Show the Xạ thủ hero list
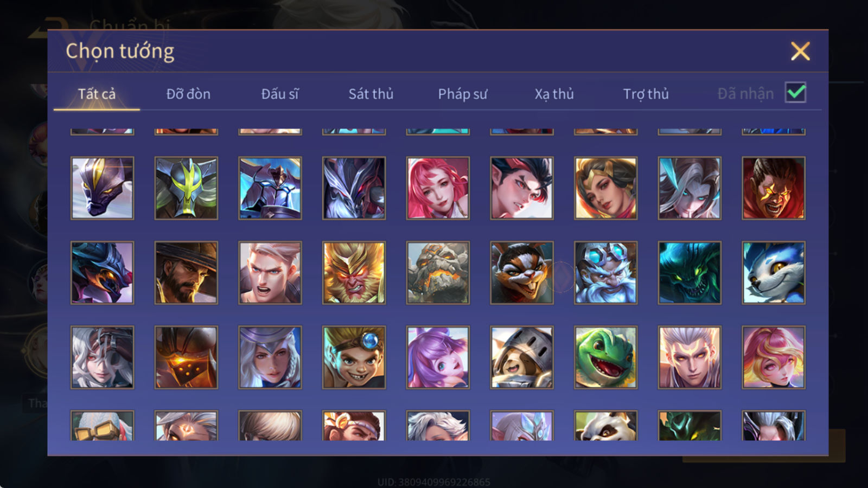 tap(554, 94)
